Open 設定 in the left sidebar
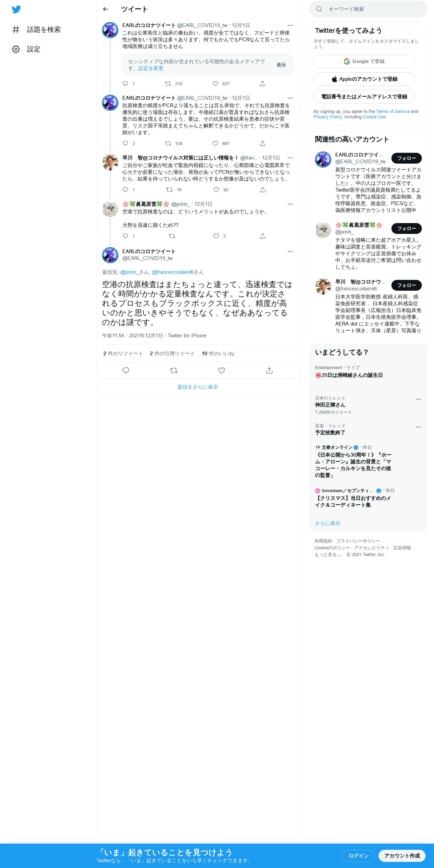The width and height of the screenshot is (434, 868). tap(26, 49)
